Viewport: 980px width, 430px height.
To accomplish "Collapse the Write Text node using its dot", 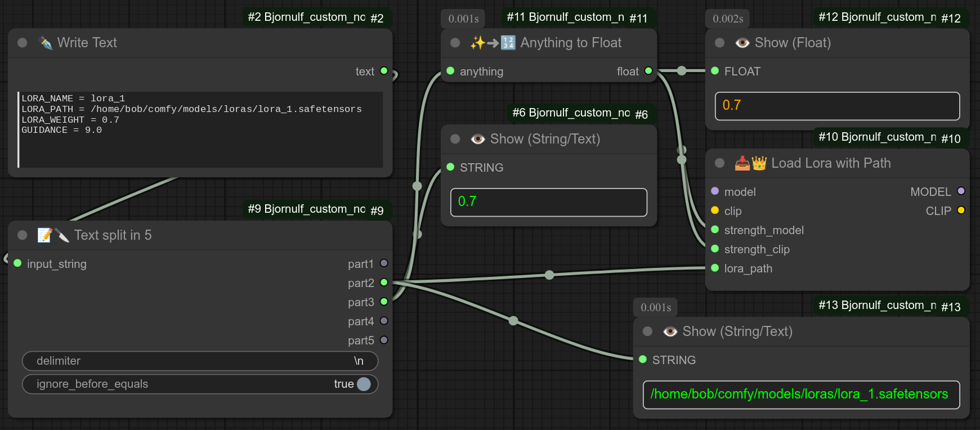I will pos(23,43).
